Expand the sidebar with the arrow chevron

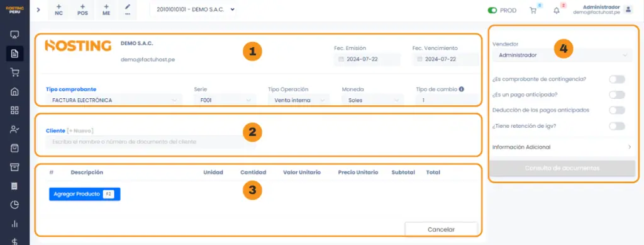38,10
